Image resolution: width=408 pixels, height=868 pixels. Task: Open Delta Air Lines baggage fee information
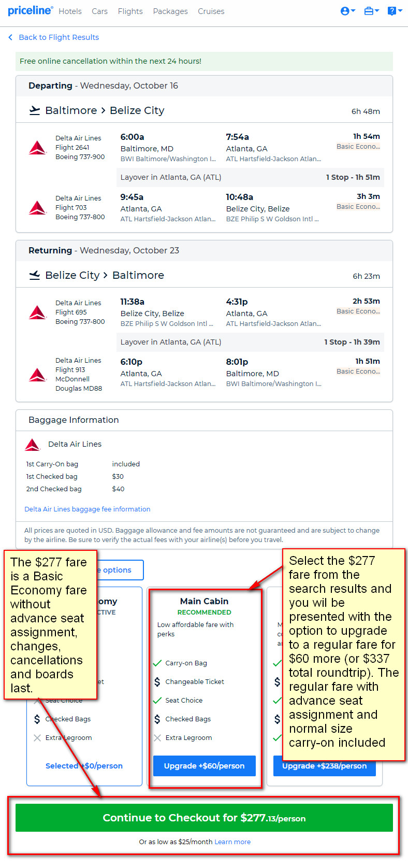click(88, 509)
